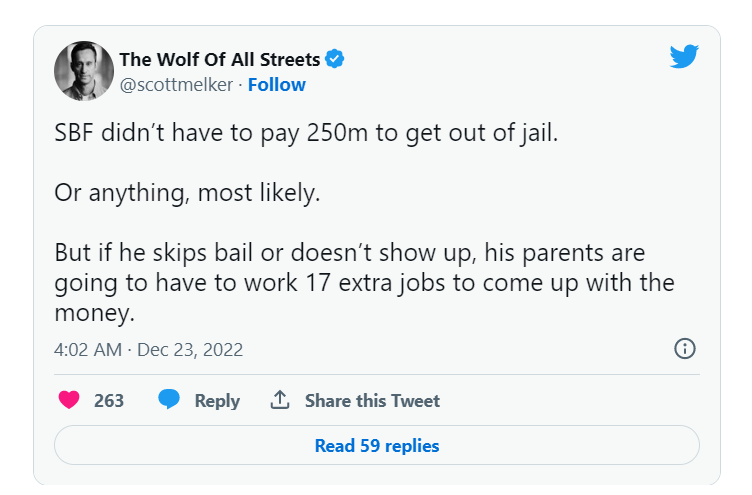Click the Twitter bird logo
The height and width of the screenshot is (495, 752).
click(x=684, y=57)
